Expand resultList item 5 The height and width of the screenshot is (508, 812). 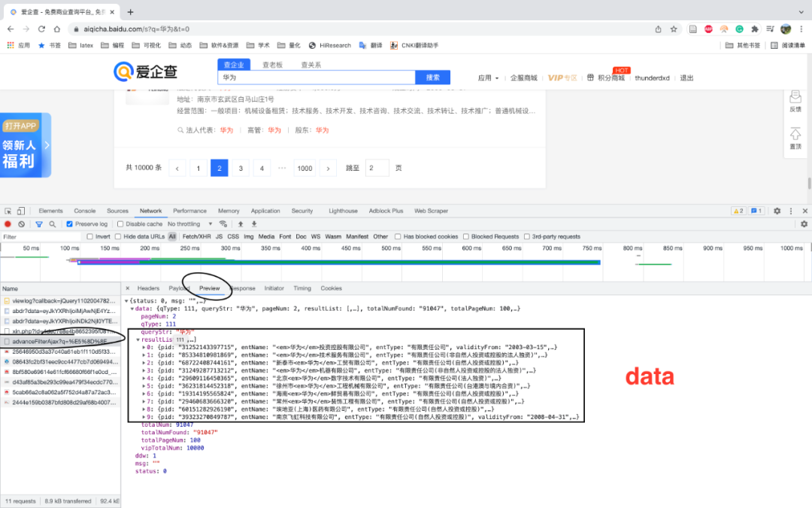[x=144, y=386]
